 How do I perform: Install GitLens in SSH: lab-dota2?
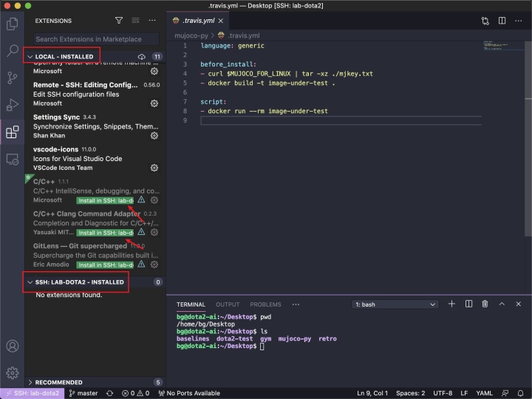click(105, 265)
